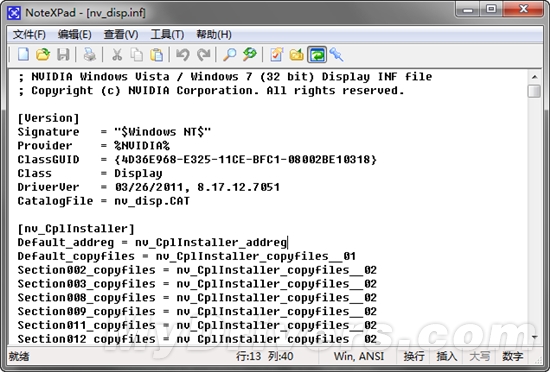
Task: Redo edit with Redo arrow
Action: point(203,55)
